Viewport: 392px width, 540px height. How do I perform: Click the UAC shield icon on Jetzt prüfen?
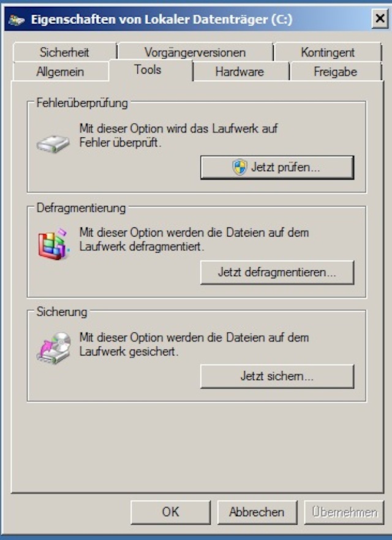point(239,167)
